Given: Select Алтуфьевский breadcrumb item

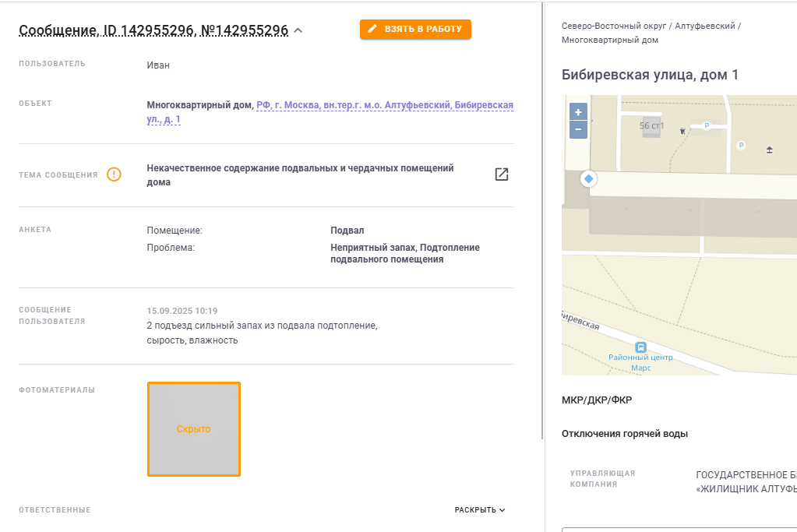Looking at the screenshot, I should pos(705,26).
